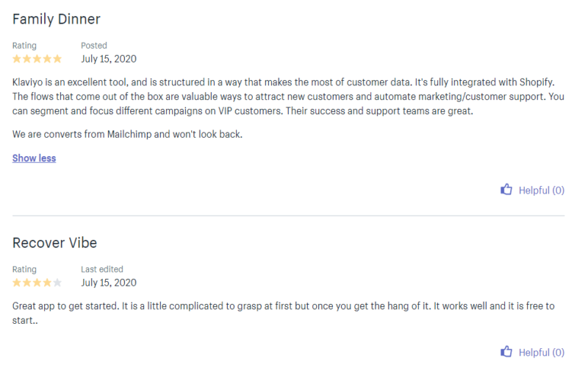The image size is (588, 368).
Task: Click the Recover Vibe review title
Action: pyautogui.click(x=54, y=243)
